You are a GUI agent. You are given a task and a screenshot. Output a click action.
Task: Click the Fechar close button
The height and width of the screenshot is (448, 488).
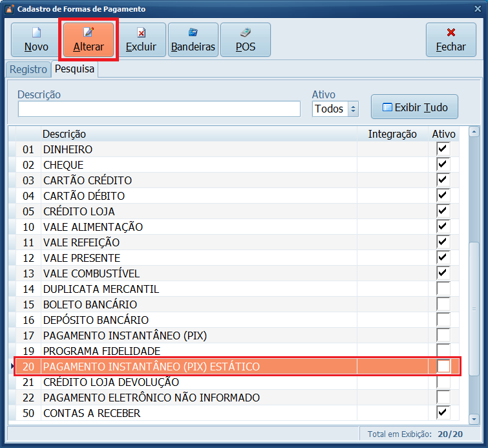(x=451, y=40)
